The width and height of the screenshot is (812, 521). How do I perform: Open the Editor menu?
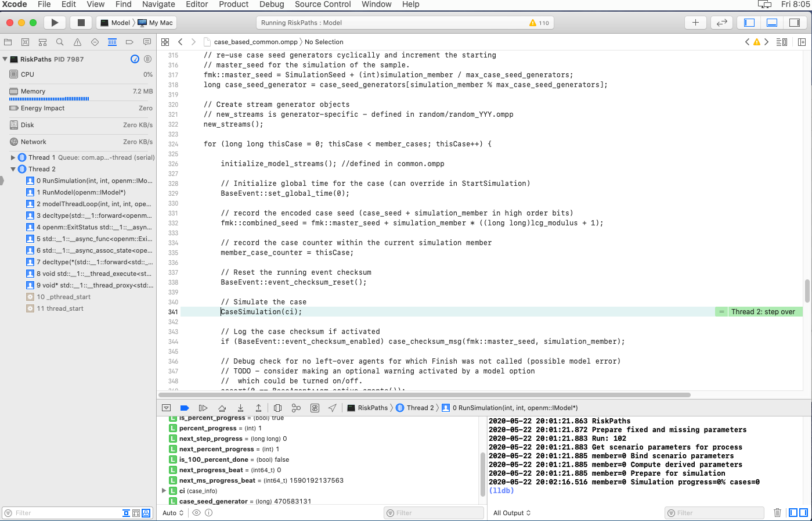pos(197,4)
